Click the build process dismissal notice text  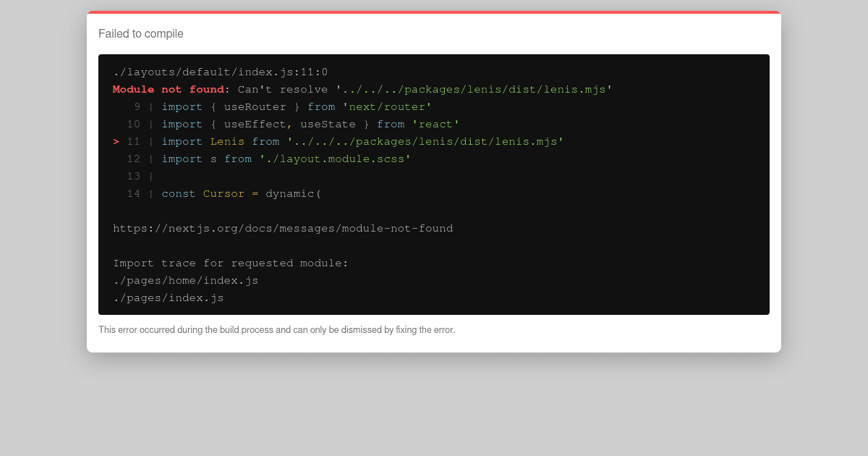click(277, 329)
